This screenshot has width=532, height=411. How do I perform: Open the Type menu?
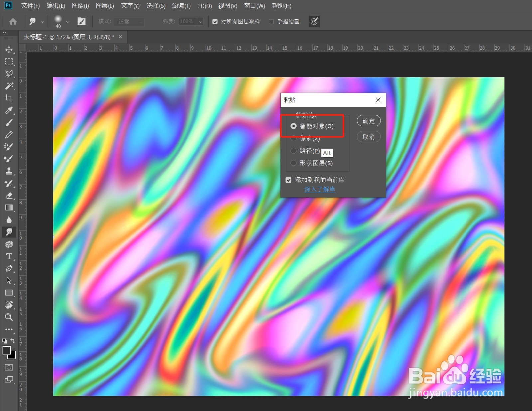(x=130, y=6)
